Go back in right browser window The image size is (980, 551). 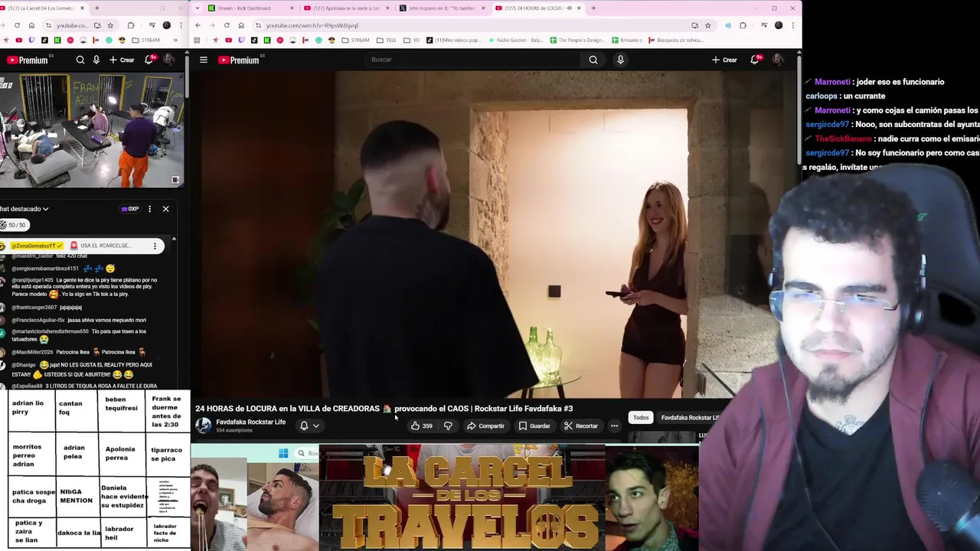pyautogui.click(x=198, y=25)
